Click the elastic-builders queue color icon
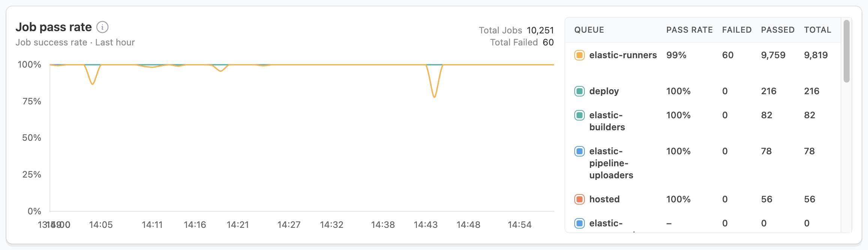868x250 pixels. 580,115
